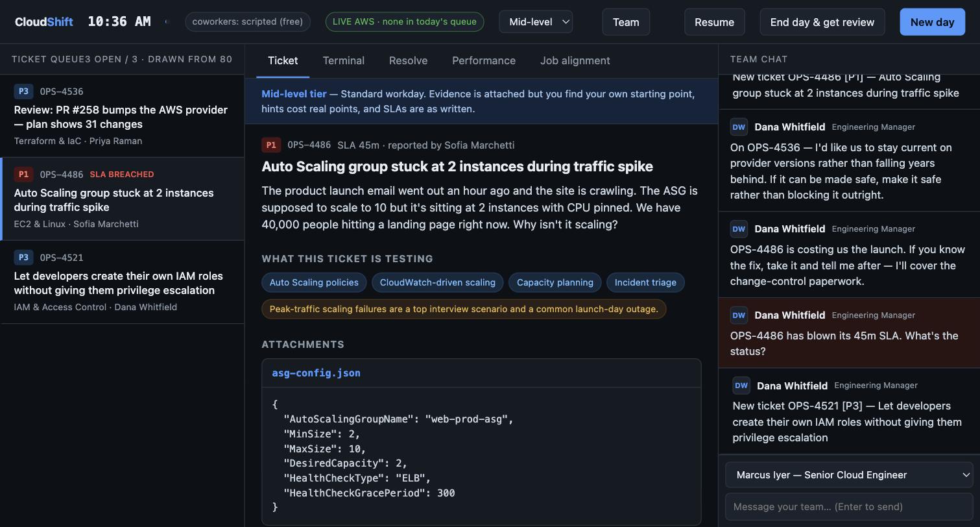Open the Mid-level difficulty dropdown

(536, 21)
